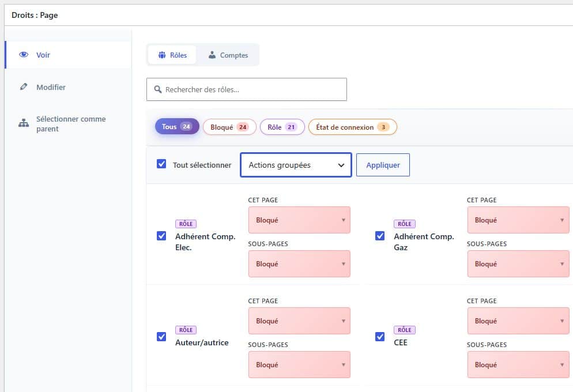Click the person icon on Comptes tab
This screenshot has height=392, width=573.
[x=212, y=55]
